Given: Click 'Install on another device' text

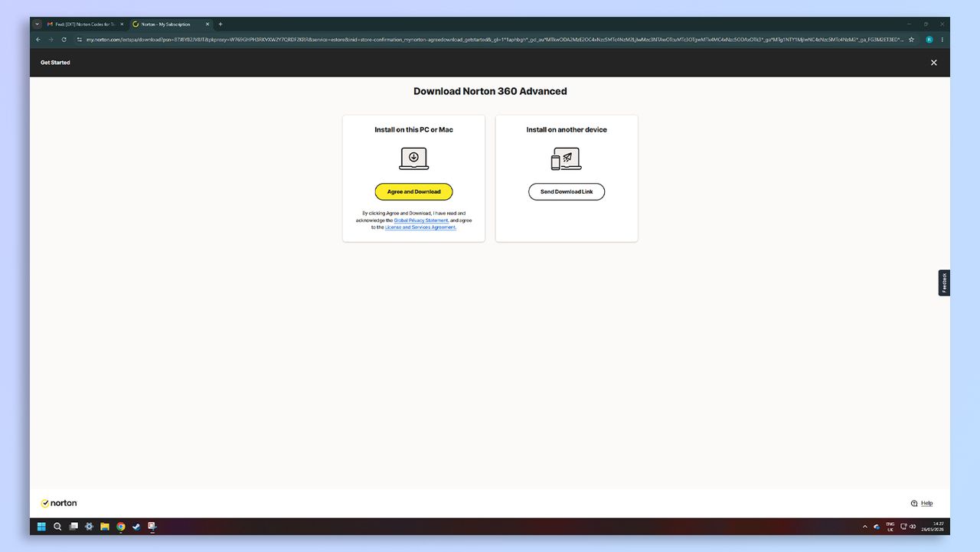Looking at the screenshot, I should click(x=567, y=130).
